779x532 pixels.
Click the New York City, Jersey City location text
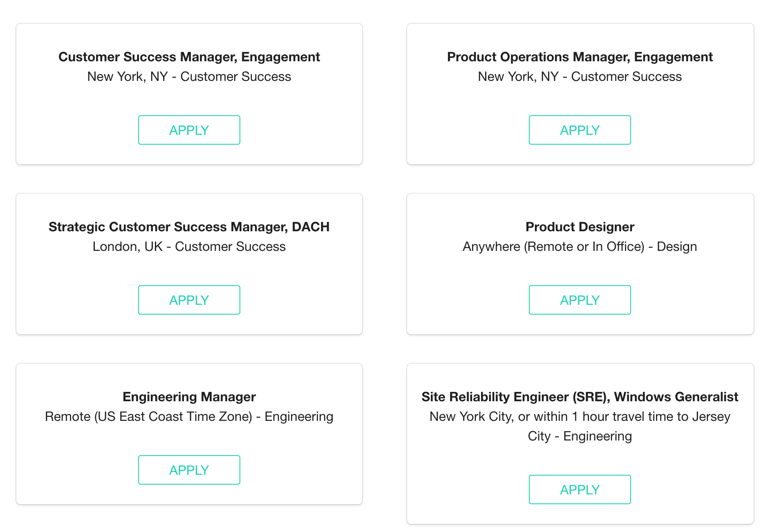(x=580, y=426)
